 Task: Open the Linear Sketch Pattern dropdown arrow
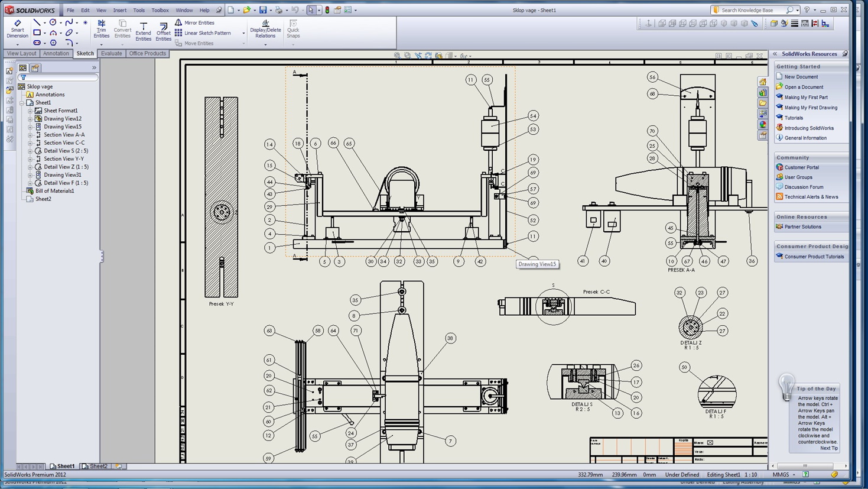[x=243, y=33]
